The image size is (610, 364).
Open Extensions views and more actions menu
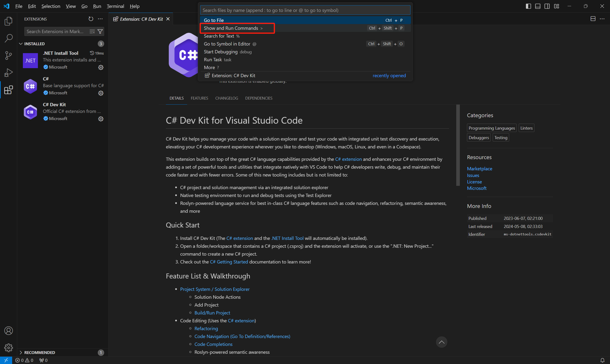click(x=100, y=19)
